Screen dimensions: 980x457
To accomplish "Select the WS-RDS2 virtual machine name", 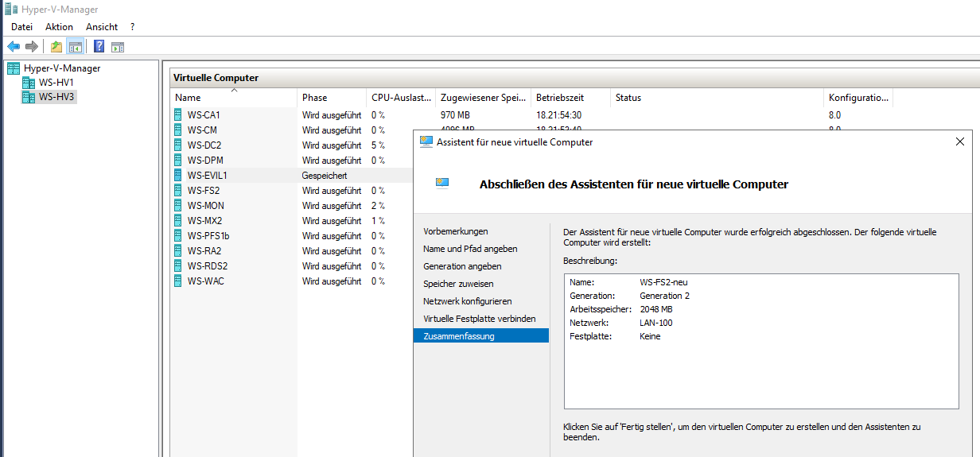I will click(208, 265).
